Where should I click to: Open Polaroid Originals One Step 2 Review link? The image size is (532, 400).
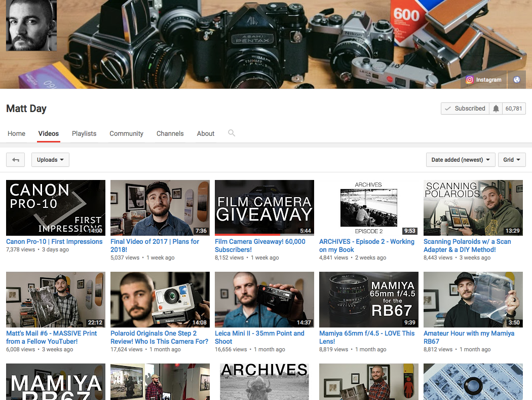[160, 337]
